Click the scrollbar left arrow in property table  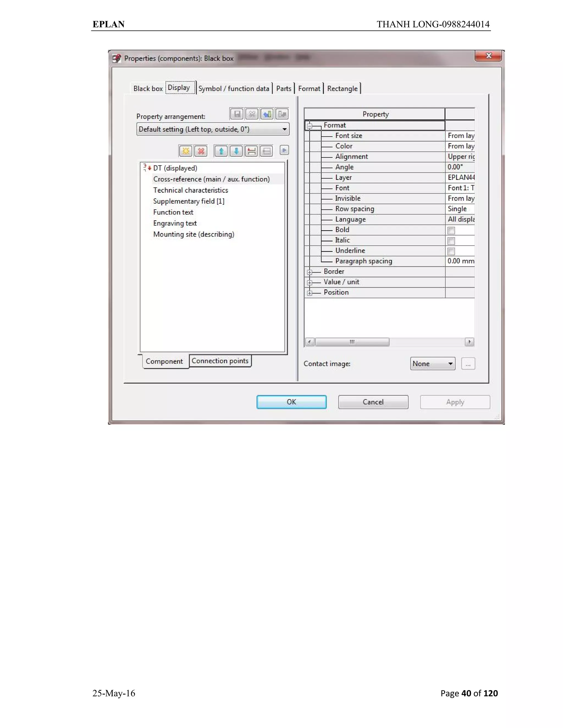(310, 342)
